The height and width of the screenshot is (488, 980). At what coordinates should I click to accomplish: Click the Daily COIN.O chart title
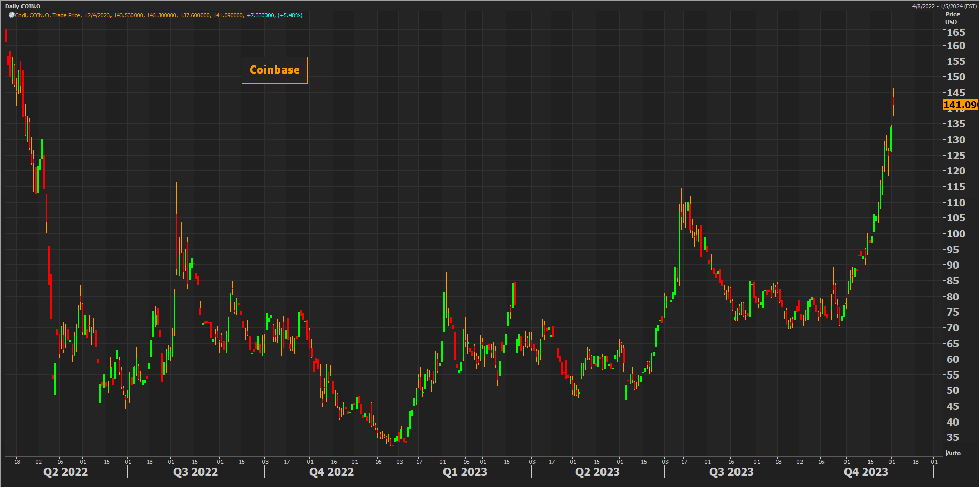[x=23, y=6]
